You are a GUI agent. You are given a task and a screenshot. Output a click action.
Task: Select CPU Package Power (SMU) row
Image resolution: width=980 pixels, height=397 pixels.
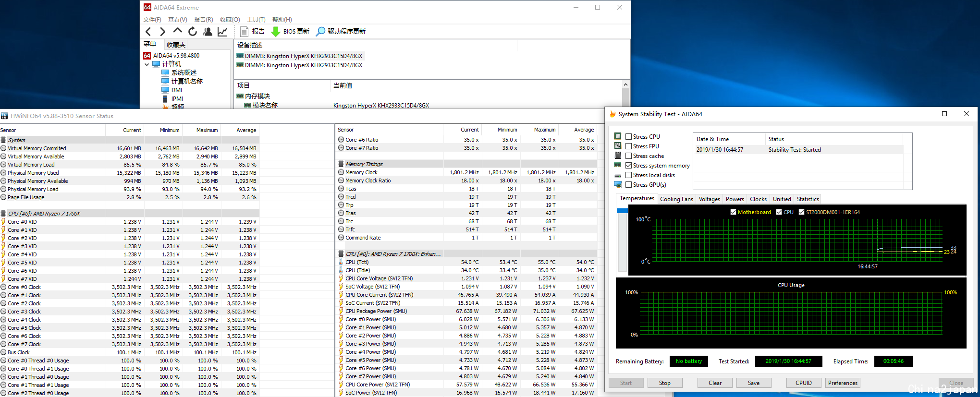tap(467, 311)
